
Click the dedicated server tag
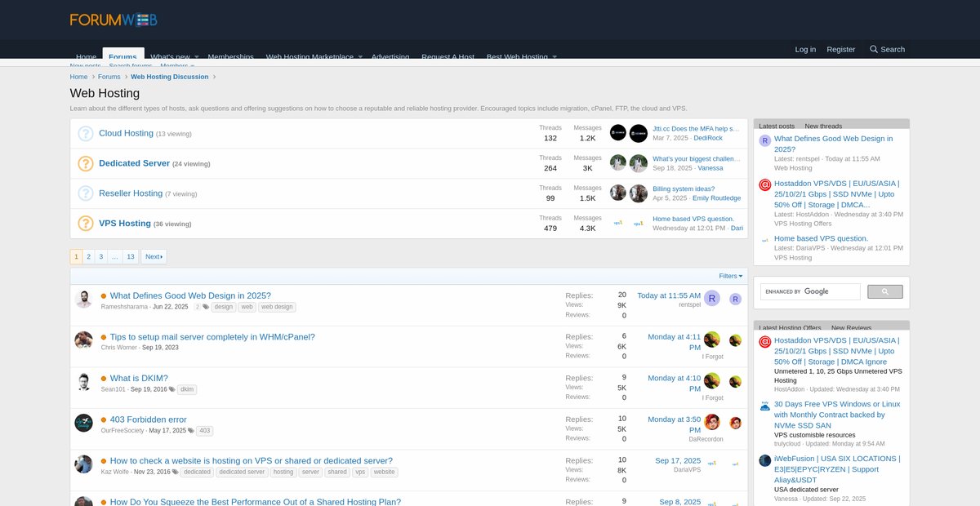click(242, 472)
